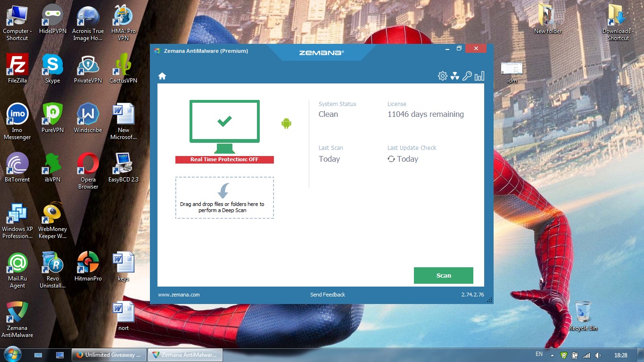Select the HMA! Pro VPN desktop icon
The width and height of the screenshot is (644, 362).
click(x=124, y=23)
